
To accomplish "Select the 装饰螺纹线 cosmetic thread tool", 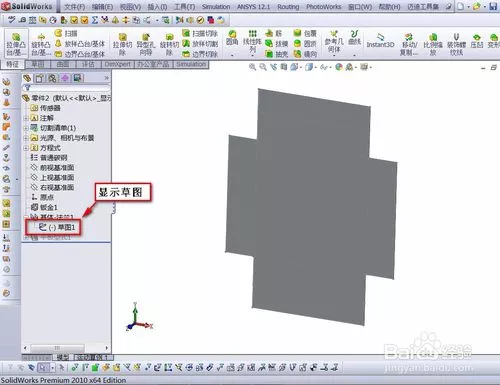I will click(456, 44).
